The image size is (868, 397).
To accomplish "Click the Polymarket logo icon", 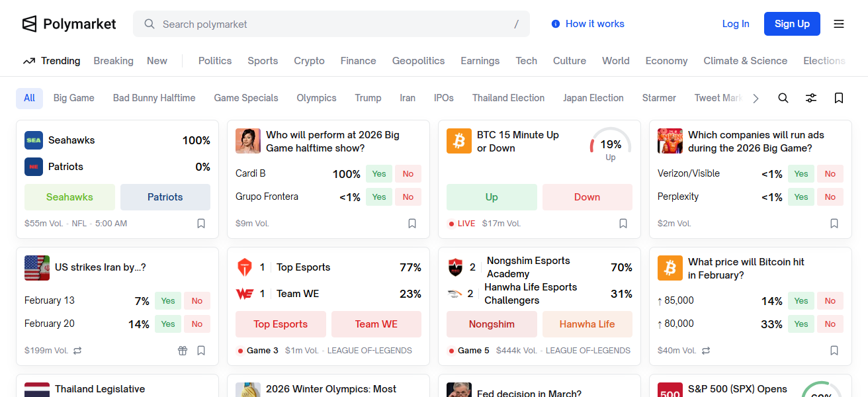I will pos(29,24).
